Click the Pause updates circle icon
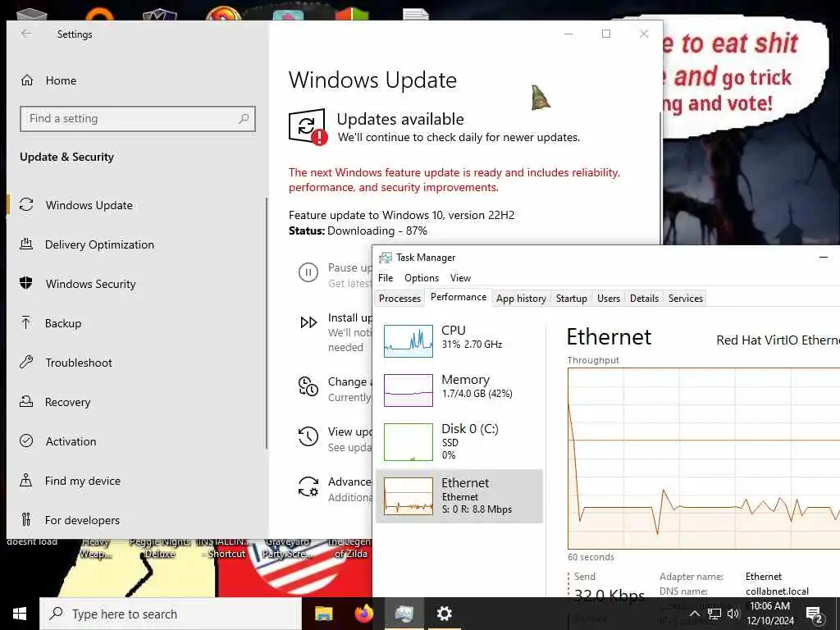The height and width of the screenshot is (630, 840). tap(308, 272)
